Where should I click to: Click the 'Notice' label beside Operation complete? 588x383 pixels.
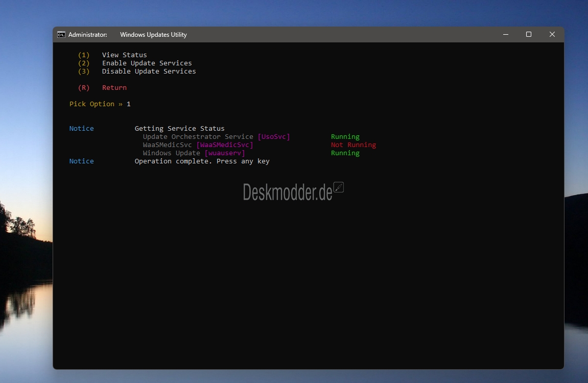[81, 161]
